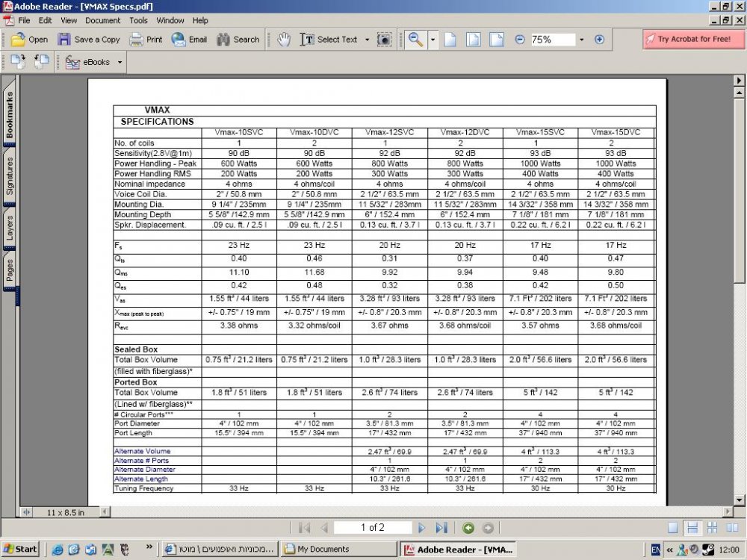Expand the eBooks dropdown arrow
Screen dimensions: 747x560
[x=120, y=62]
